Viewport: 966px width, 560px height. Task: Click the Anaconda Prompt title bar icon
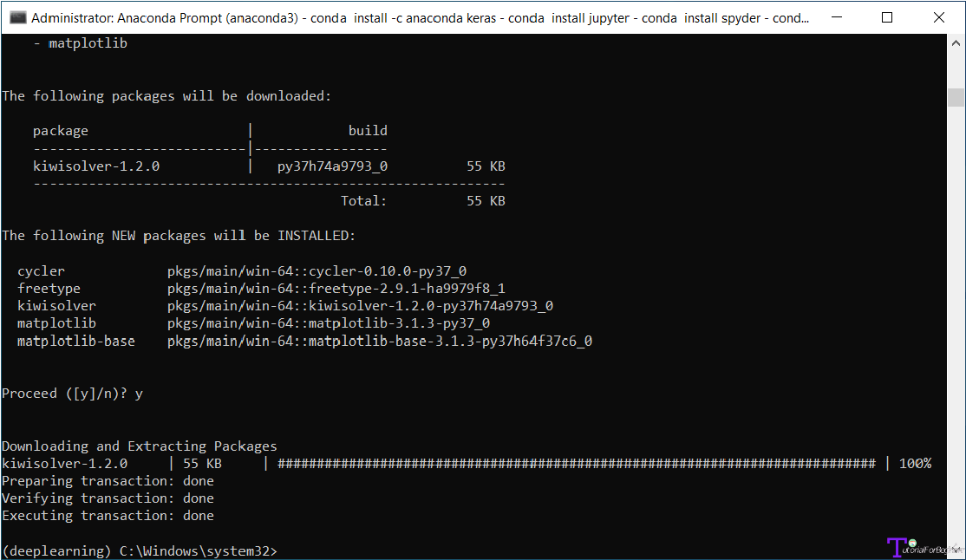coord(18,18)
